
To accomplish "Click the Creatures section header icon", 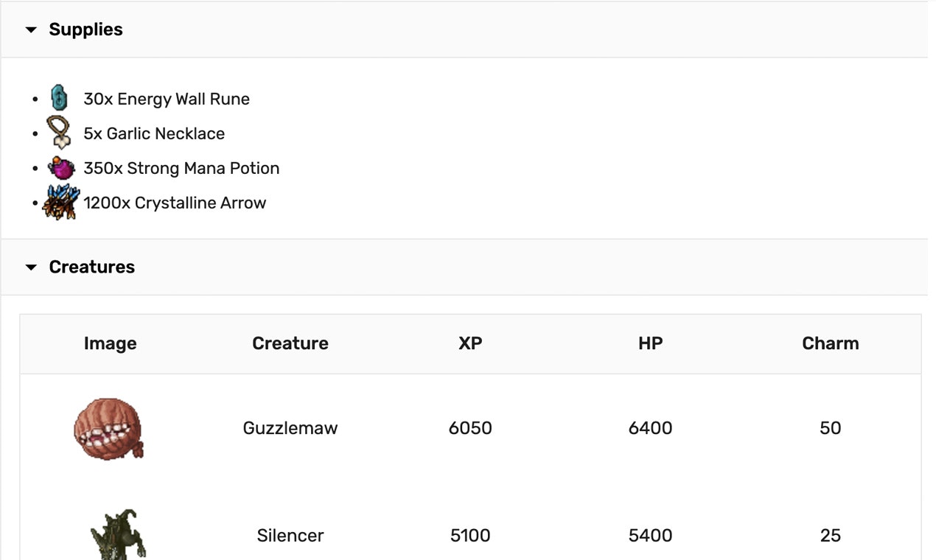I will point(30,267).
